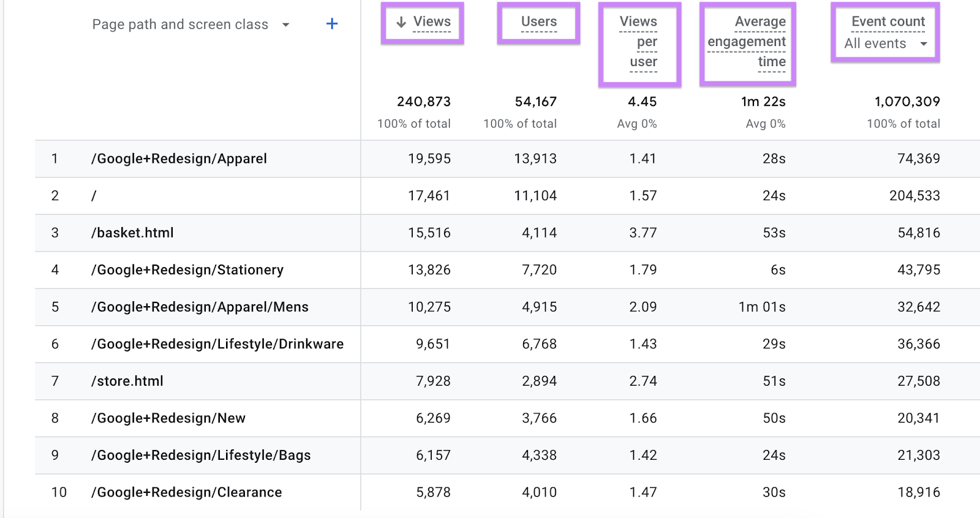Click the Event count column header

pyautogui.click(x=888, y=21)
